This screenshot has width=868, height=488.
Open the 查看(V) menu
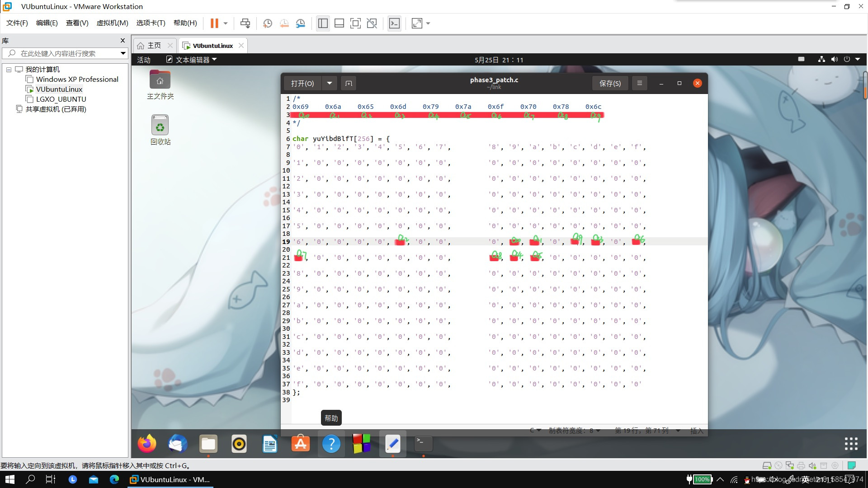tap(77, 23)
